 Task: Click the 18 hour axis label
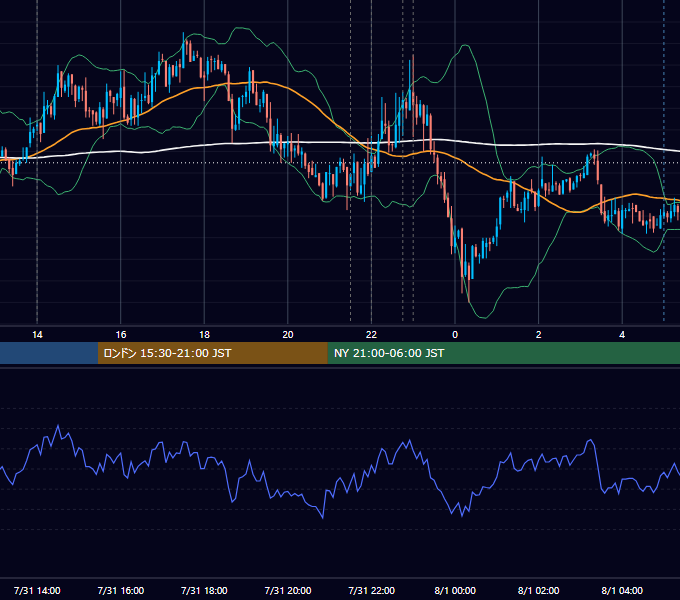pyautogui.click(x=204, y=335)
